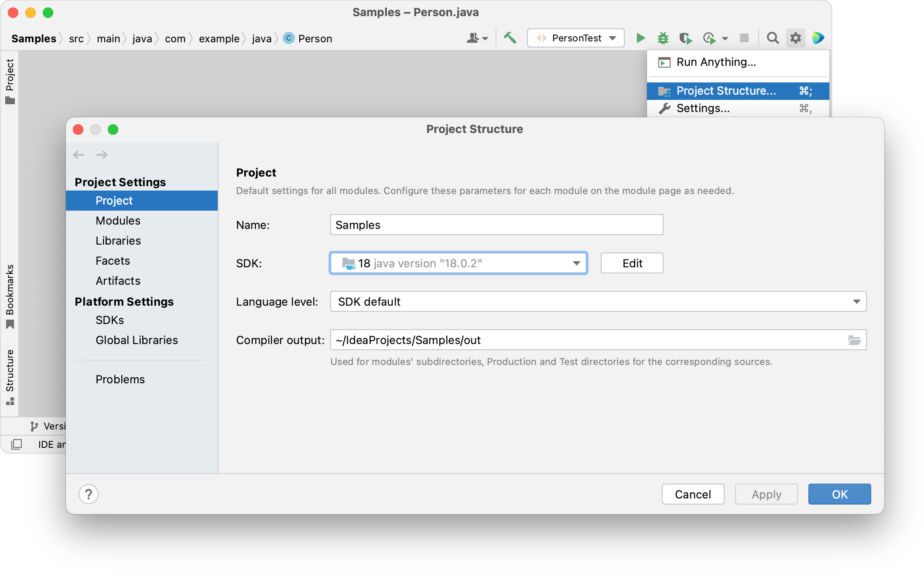Viewport: 924px width, 573px height.
Task: Open Search Everywhere magnifier icon
Action: [773, 38]
